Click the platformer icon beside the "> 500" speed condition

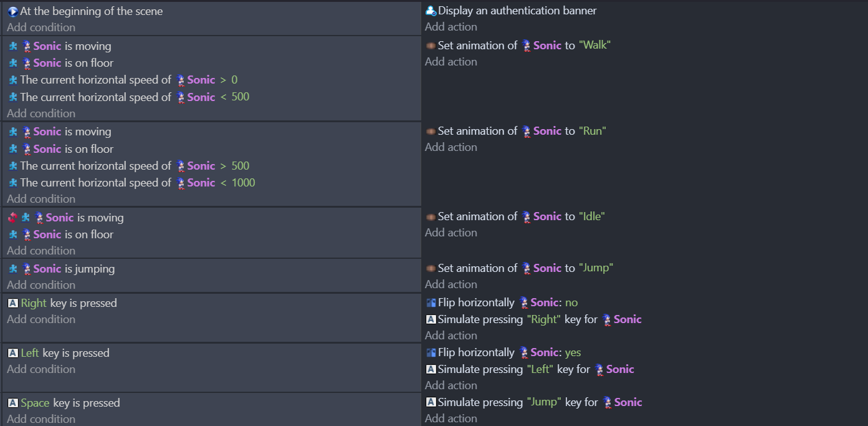[12, 166]
